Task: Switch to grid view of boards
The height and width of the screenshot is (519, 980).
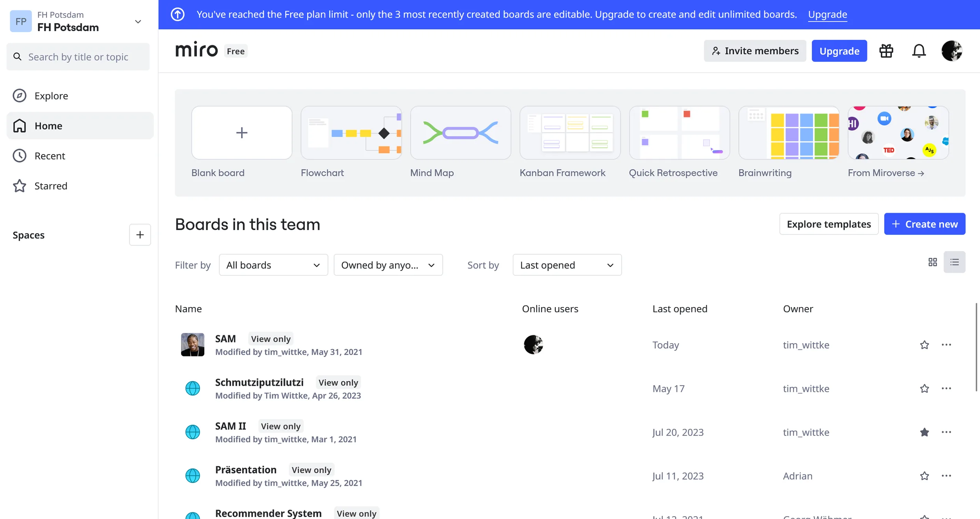Action: pos(933,262)
